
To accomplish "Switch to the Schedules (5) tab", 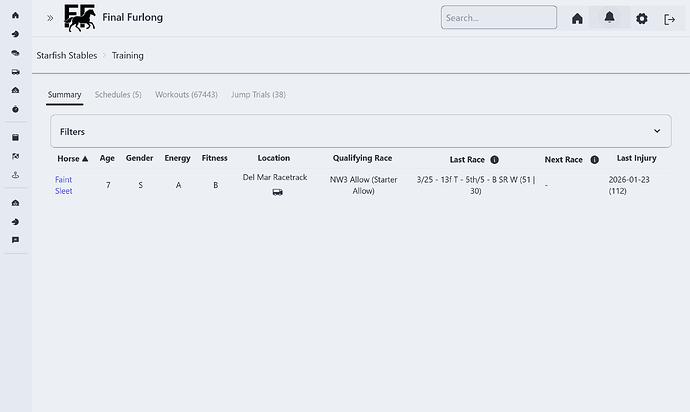I will click(118, 95).
